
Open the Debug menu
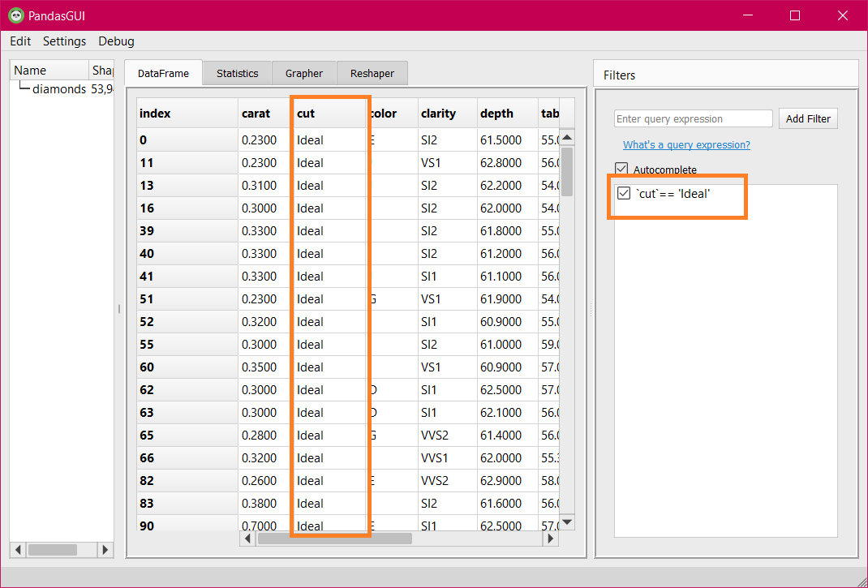point(116,41)
